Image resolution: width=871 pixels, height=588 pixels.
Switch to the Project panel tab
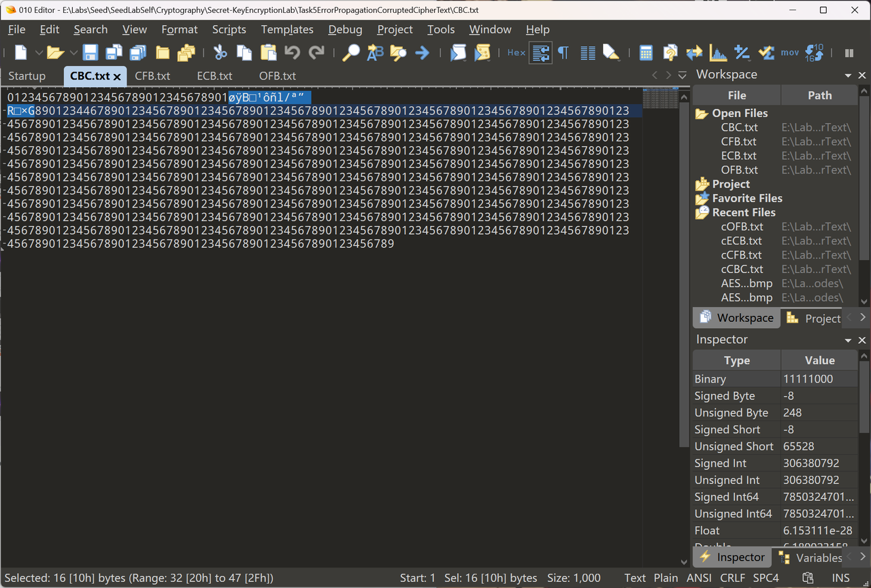pyautogui.click(x=814, y=318)
